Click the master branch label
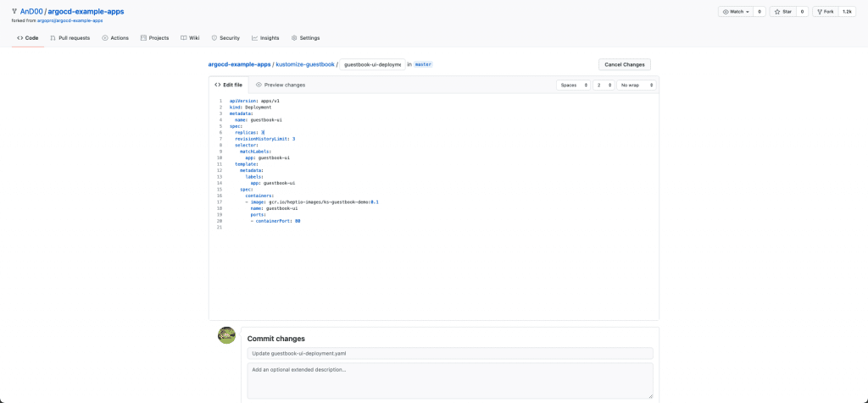This screenshot has width=868, height=403. 423,64
